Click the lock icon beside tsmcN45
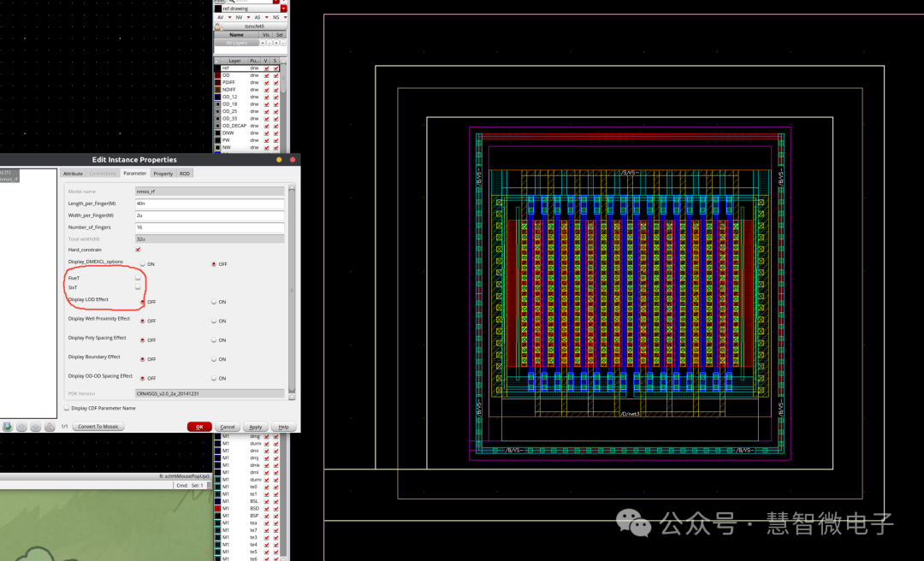This screenshot has height=561, width=924. [218, 27]
